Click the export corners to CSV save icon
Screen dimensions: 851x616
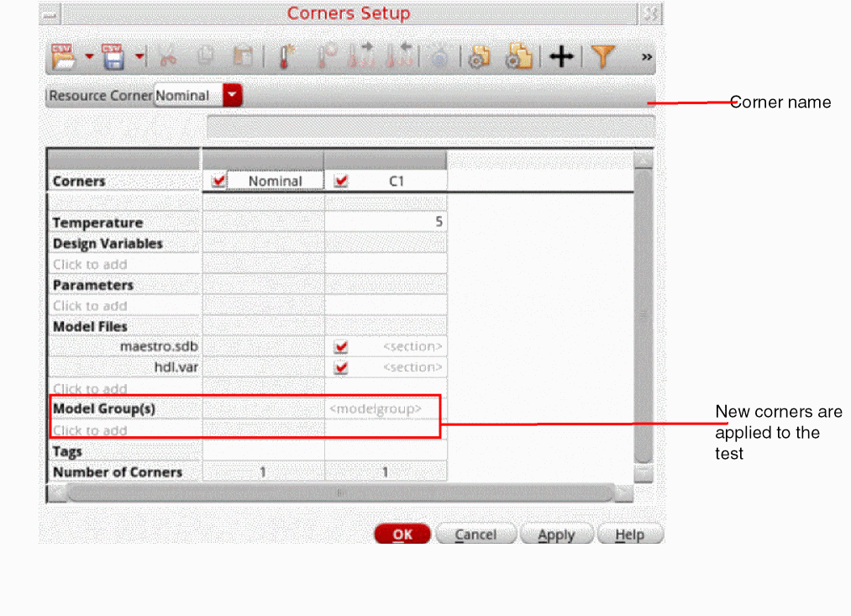[113, 56]
